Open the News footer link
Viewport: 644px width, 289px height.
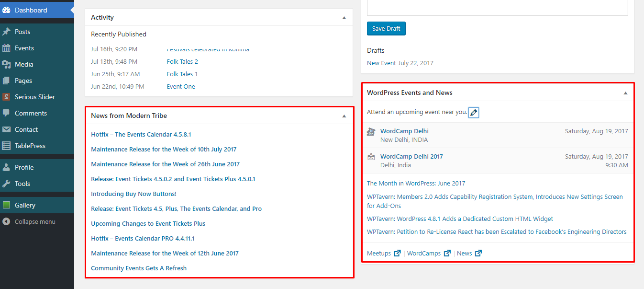[x=465, y=253]
